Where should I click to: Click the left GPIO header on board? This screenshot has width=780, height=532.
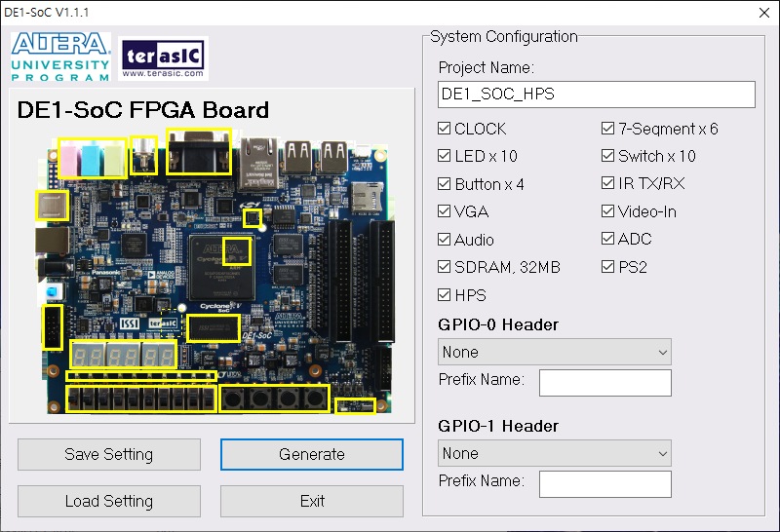(x=339, y=281)
